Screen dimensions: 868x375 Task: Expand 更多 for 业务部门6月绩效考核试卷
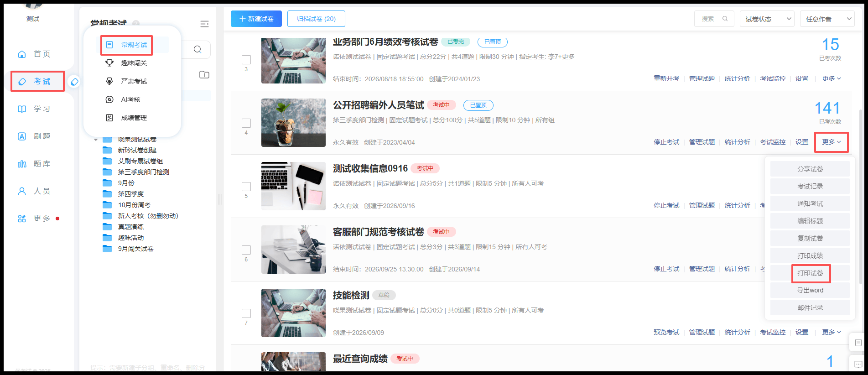832,78
